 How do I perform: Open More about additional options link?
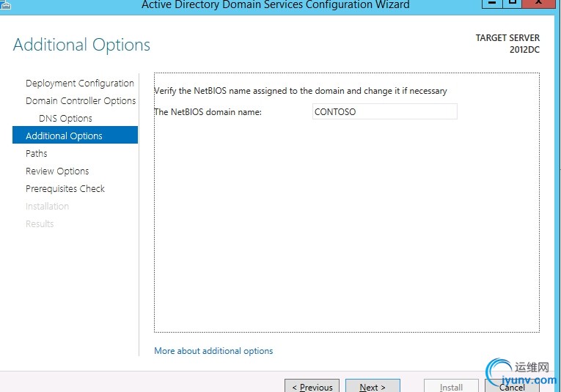click(213, 351)
